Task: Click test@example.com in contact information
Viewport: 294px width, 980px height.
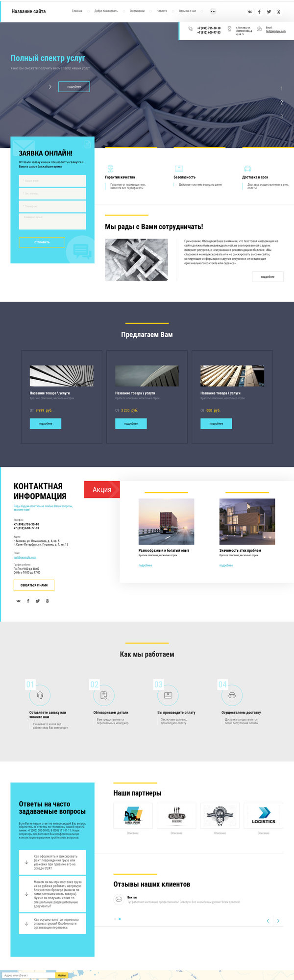Action: click(25, 557)
